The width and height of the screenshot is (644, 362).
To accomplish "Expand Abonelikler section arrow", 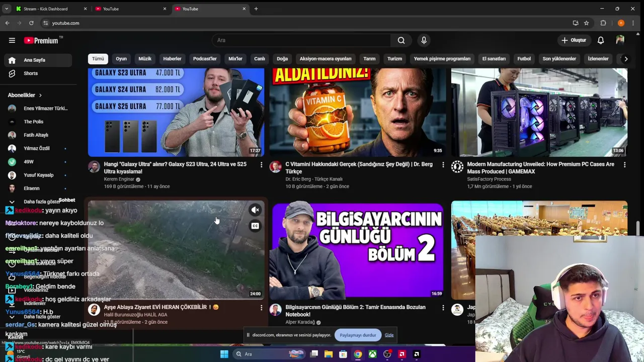I will click(40, 95).
